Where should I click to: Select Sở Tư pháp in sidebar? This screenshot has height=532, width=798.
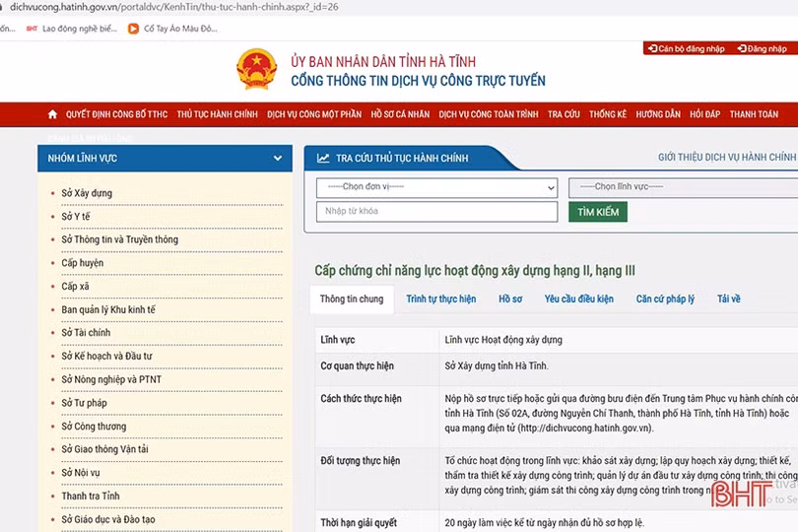click(84, 403)
